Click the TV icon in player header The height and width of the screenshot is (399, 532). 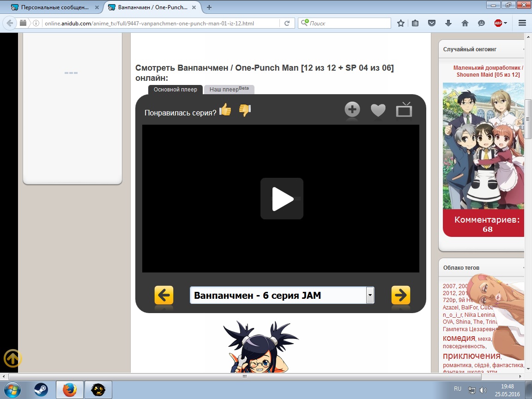tap(404, 109)
